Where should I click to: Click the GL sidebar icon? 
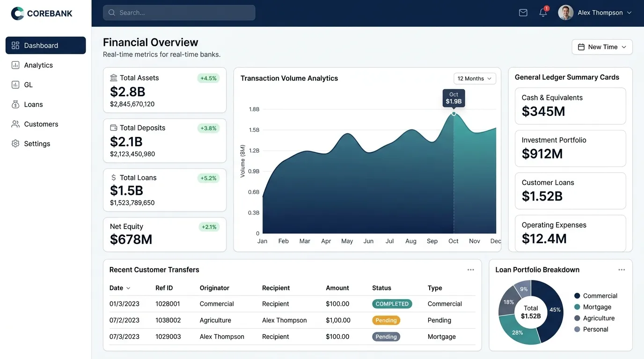[15, 85]
